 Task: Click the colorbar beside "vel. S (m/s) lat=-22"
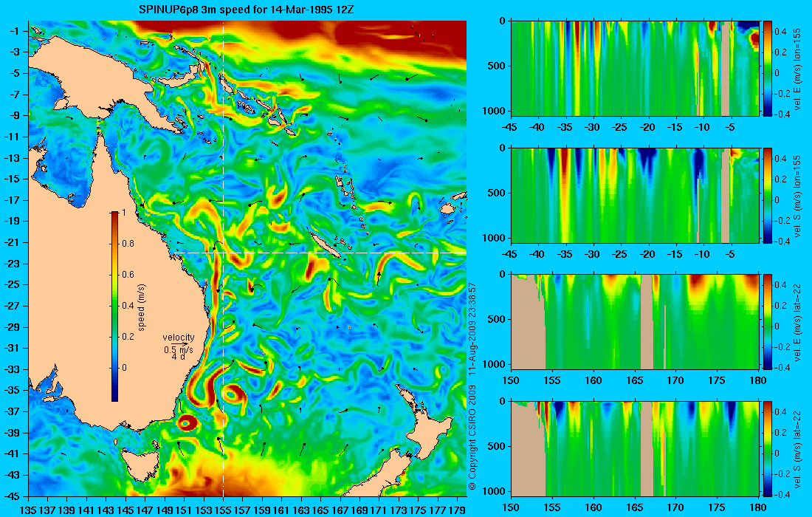click(768, 448)
